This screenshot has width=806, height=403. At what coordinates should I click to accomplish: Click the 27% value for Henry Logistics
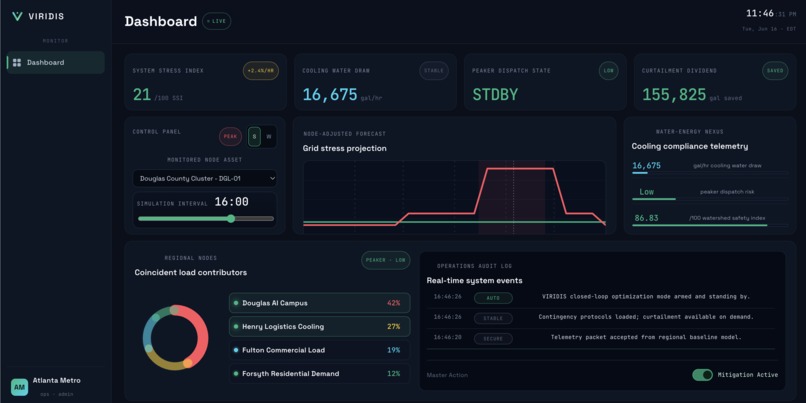pyautogui.click(x=394, y=326)
